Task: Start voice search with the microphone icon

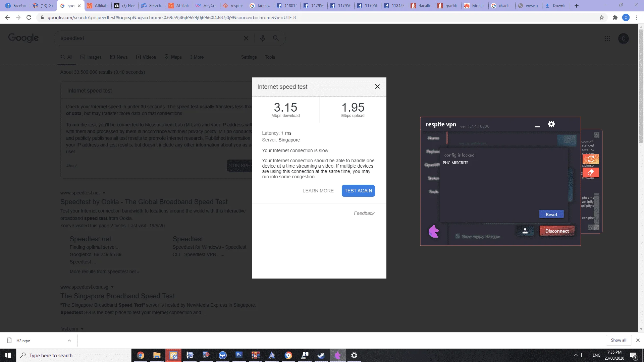Action: 263,38
